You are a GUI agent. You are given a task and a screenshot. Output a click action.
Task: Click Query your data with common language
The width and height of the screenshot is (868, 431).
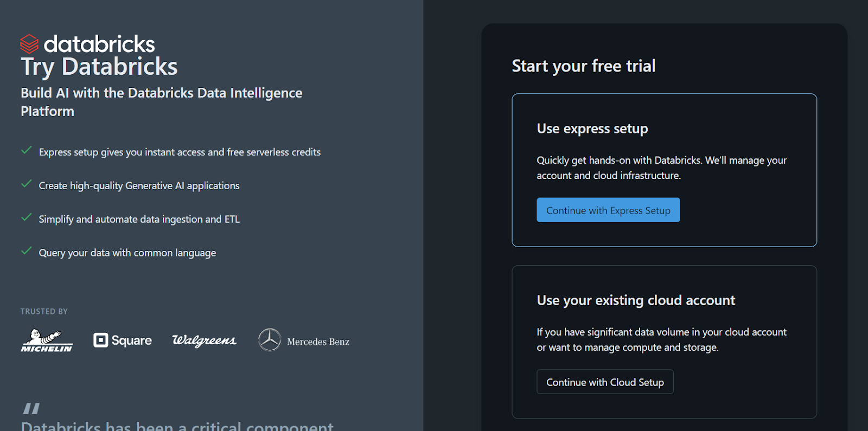tap(127, 253)
